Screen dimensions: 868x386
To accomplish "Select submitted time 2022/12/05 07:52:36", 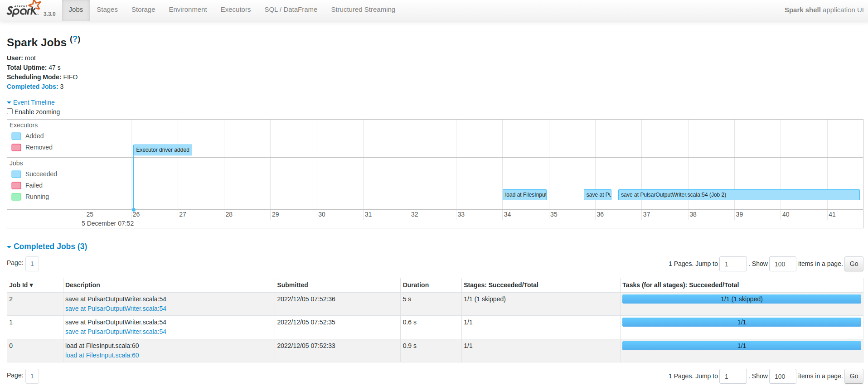I will pos(306,299).
